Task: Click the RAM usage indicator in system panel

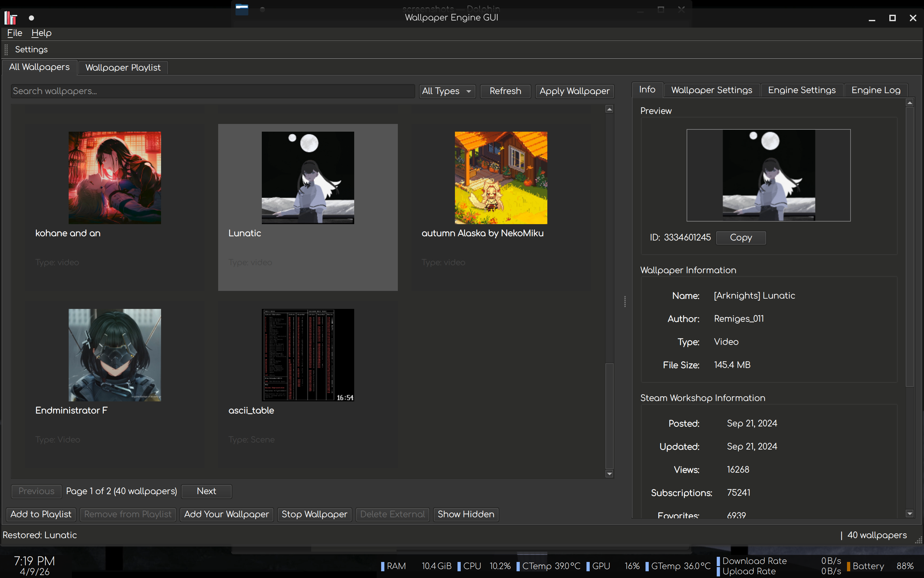Action: pos(416,566)
